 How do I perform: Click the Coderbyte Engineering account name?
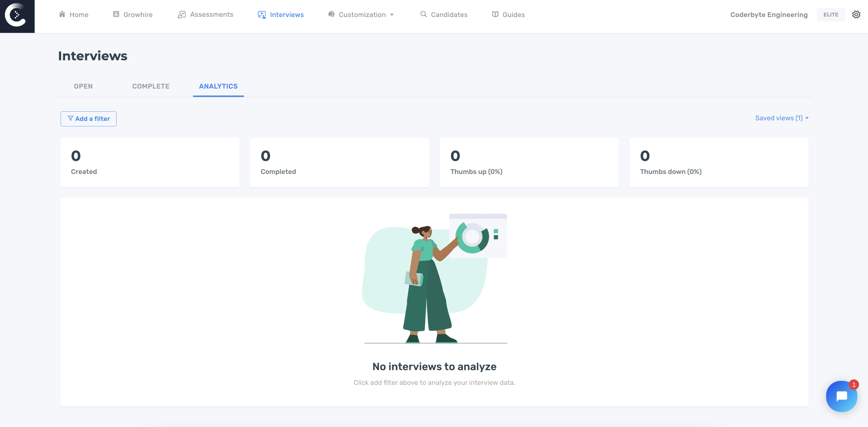click(769, 14)
